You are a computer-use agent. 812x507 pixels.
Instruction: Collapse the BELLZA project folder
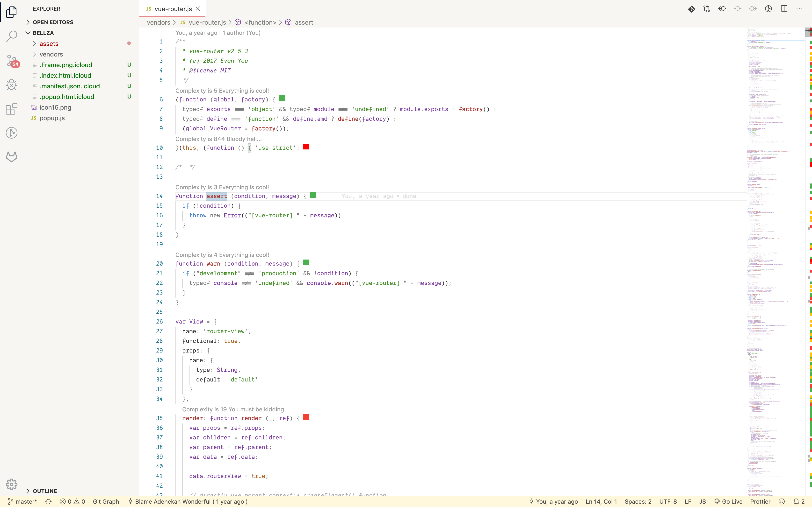43,33
